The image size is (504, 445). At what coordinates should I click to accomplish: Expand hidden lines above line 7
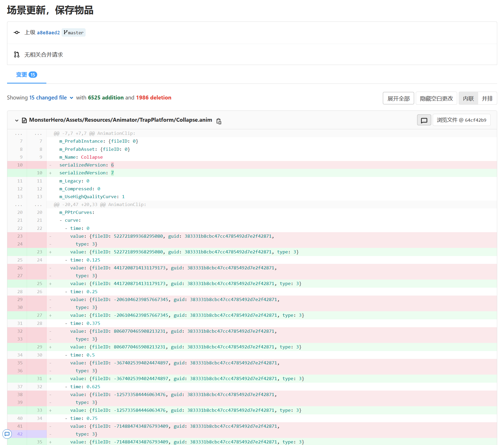tap(19, 133)
